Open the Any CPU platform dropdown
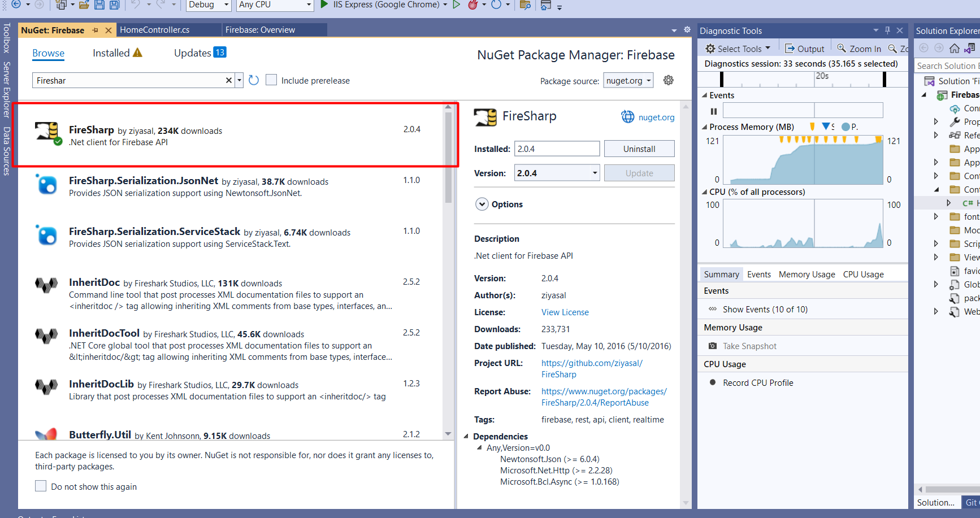The width and height of the screenshot is (980, 518). (309, 5)
